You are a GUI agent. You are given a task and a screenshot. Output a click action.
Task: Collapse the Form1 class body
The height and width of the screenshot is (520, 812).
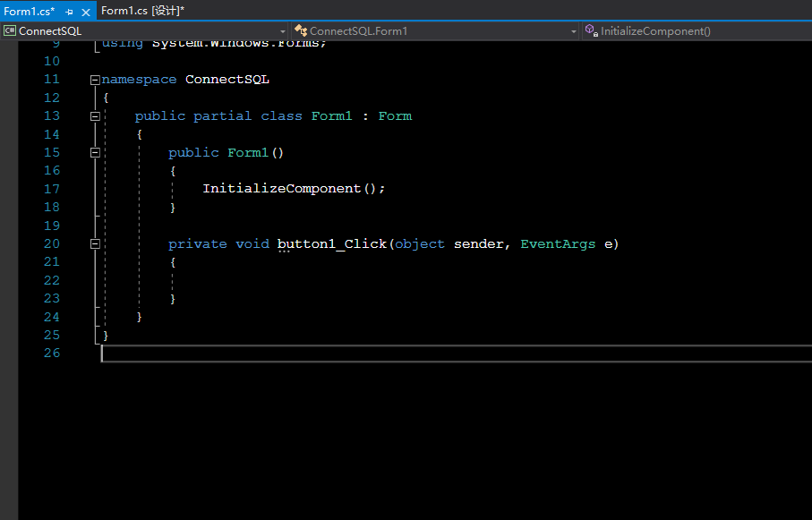pyautogui.click(x=95, y=115)
